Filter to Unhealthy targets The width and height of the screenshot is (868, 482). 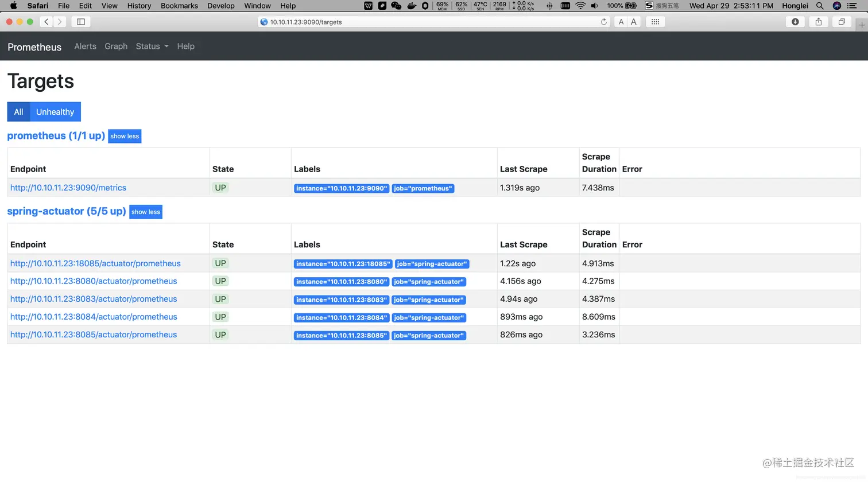point(55,112)
